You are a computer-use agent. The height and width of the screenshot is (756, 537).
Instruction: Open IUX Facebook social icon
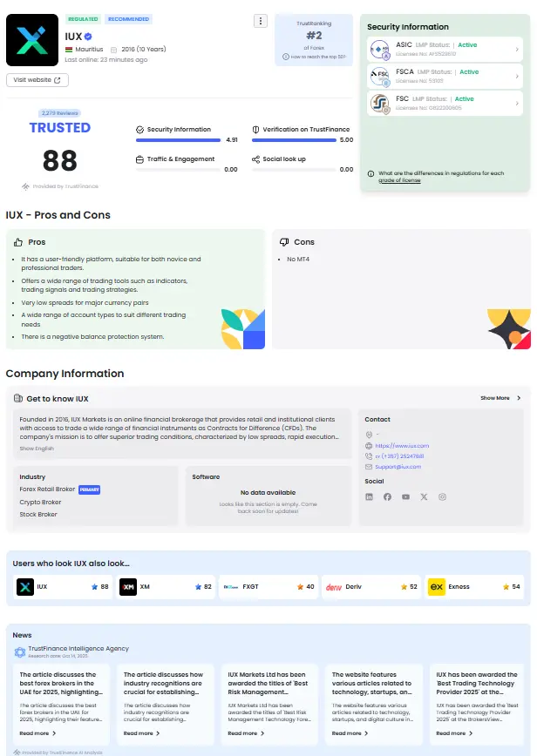point(387,497)
